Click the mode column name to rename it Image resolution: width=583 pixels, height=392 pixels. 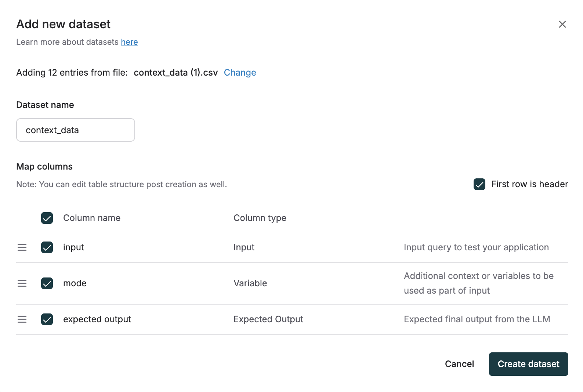pos(75,283)
